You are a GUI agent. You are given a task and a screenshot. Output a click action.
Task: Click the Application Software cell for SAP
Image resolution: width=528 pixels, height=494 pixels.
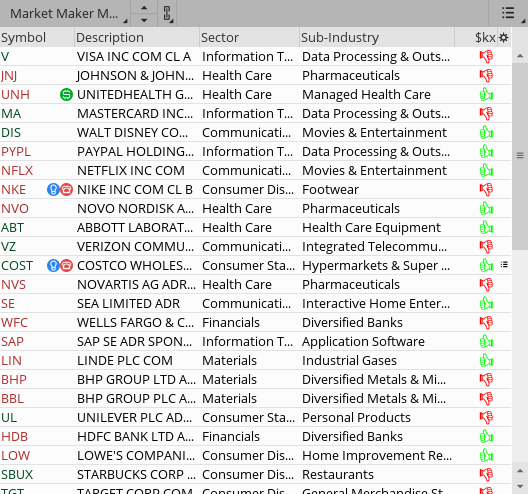pyautogui.click(x=363, y=341)
